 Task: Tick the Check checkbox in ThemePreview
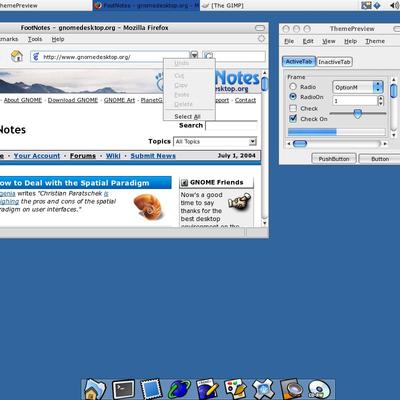tap(293, 108)
